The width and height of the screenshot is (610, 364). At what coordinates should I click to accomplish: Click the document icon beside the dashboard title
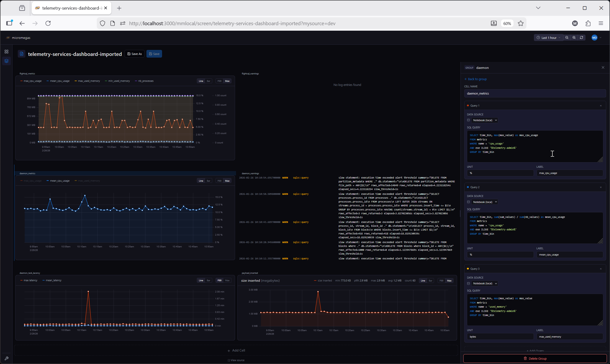22,54
